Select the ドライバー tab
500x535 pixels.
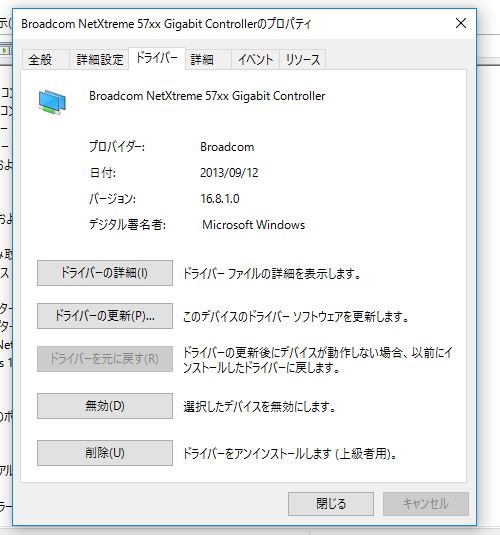point(157,58)
